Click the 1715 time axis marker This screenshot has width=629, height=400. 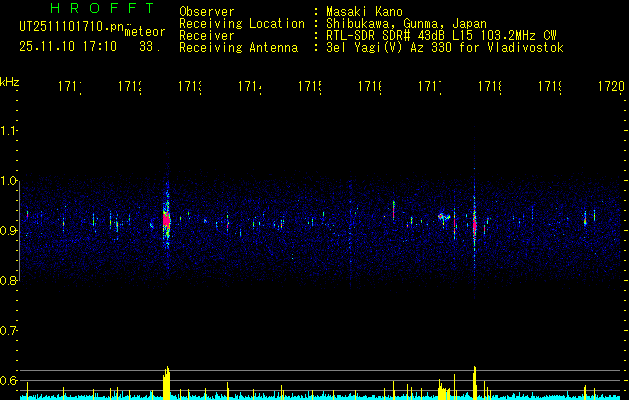(x=310, y=87)
